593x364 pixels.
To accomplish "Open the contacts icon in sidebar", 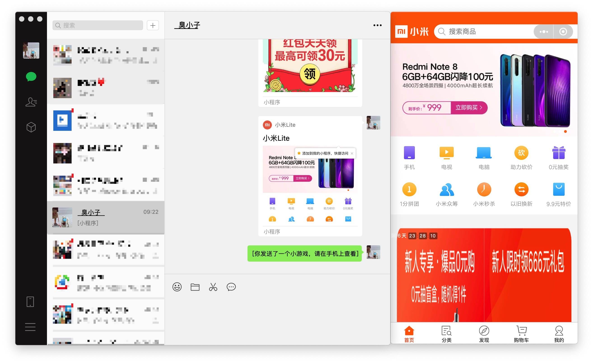I will tap(31, 102).
